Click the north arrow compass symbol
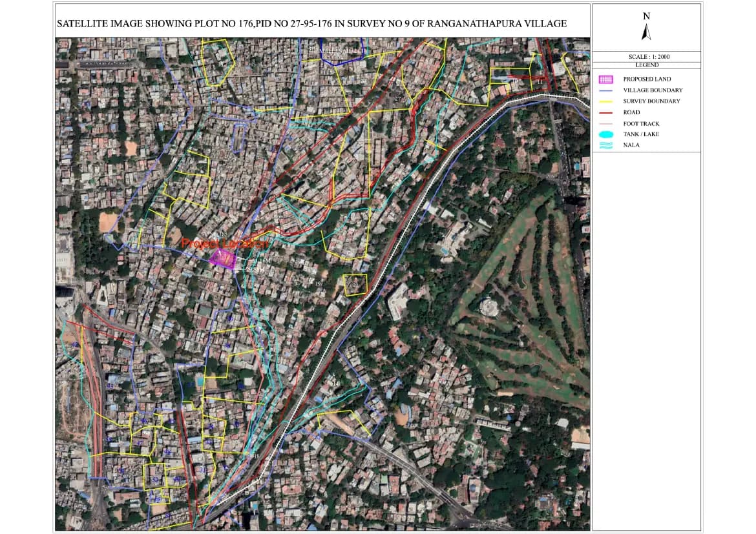The width and height of the screenshot is (756, 534). tap(647, 32)
